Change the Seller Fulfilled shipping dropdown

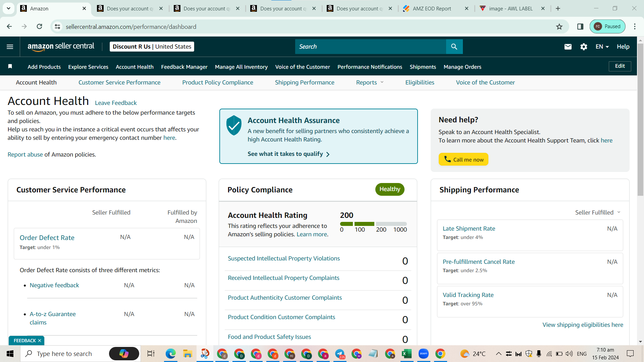point(598,212)
